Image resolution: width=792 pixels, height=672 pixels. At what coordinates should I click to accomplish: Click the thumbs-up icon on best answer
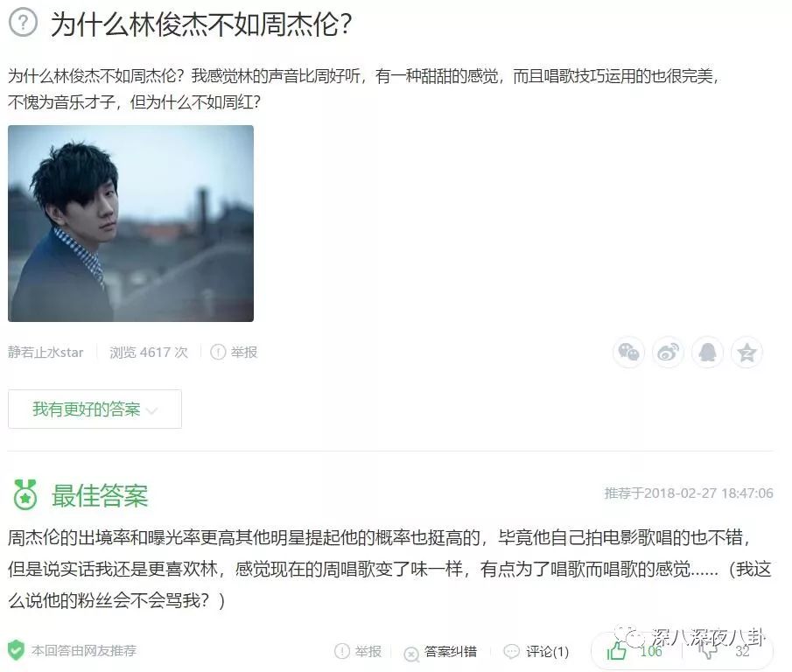click(616, 651)
